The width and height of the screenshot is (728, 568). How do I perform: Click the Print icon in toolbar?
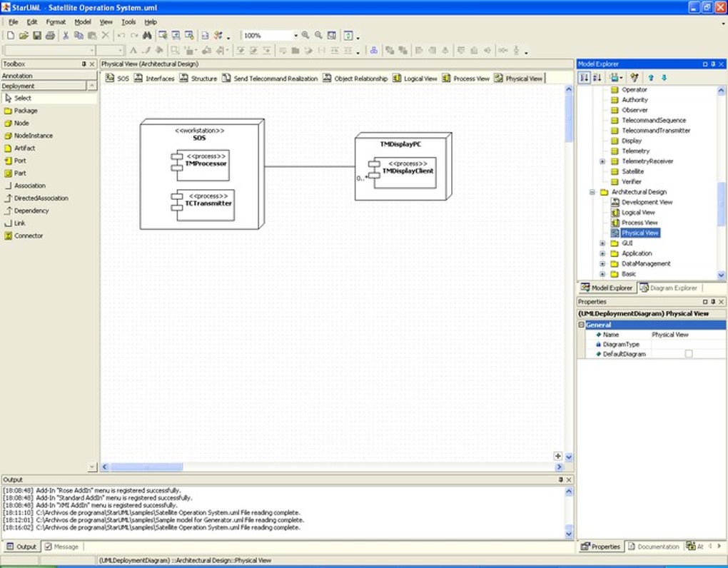[50, 35]
